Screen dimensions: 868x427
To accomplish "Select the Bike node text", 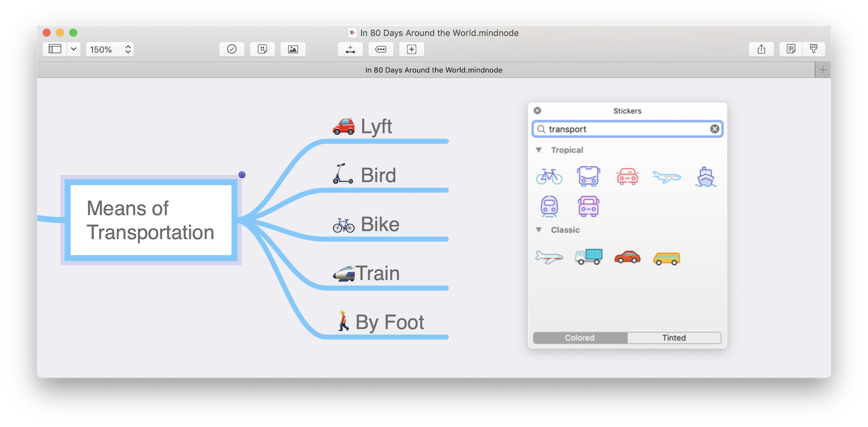I will (x=380, y=225).
